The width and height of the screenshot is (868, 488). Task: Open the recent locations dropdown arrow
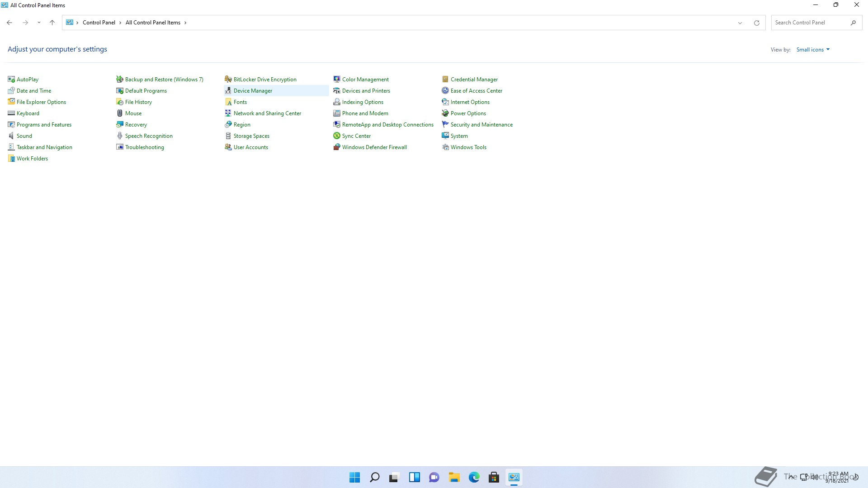click(x=39, y=23)
